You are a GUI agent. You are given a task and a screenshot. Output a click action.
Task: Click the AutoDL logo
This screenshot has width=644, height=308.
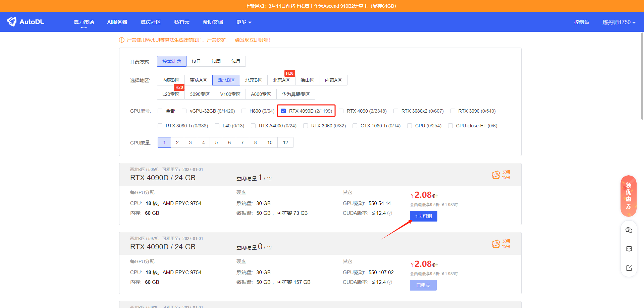25,22
